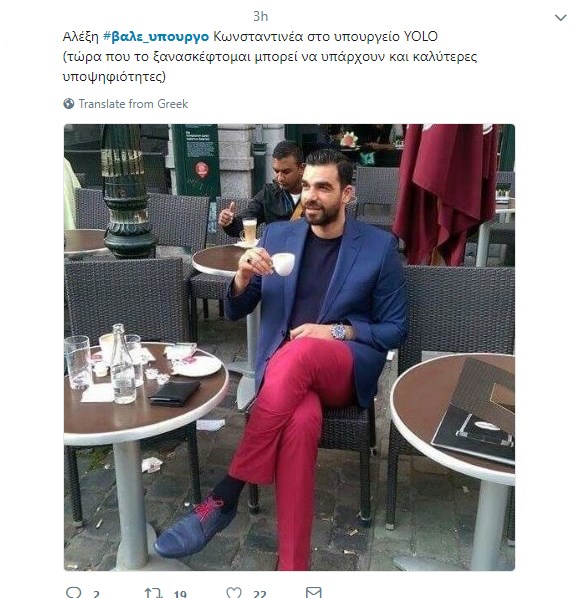Open the #βαλε_υπουργο hashtag link
Viewport: 573px width, 598px height.
pyautogui.click(x=156, y=37)
